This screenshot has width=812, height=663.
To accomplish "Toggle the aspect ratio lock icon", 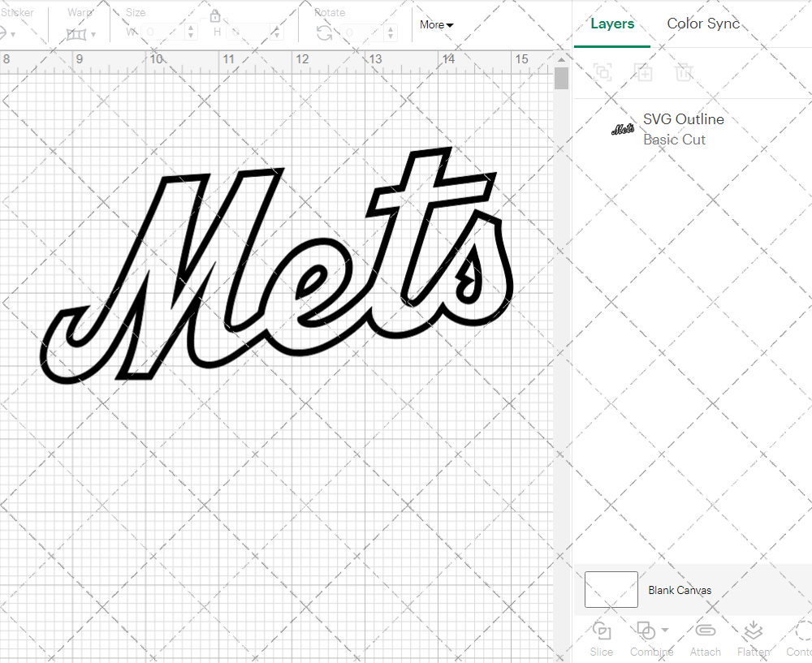I will tap(215, 16).
